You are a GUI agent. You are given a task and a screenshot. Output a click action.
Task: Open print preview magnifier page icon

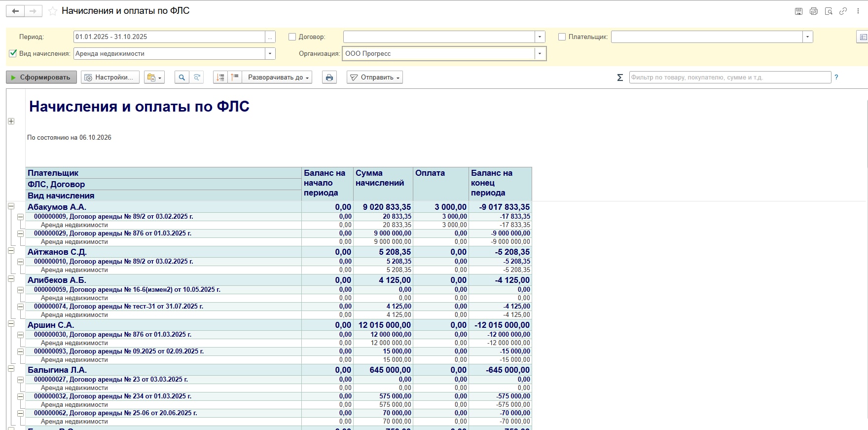829,11
